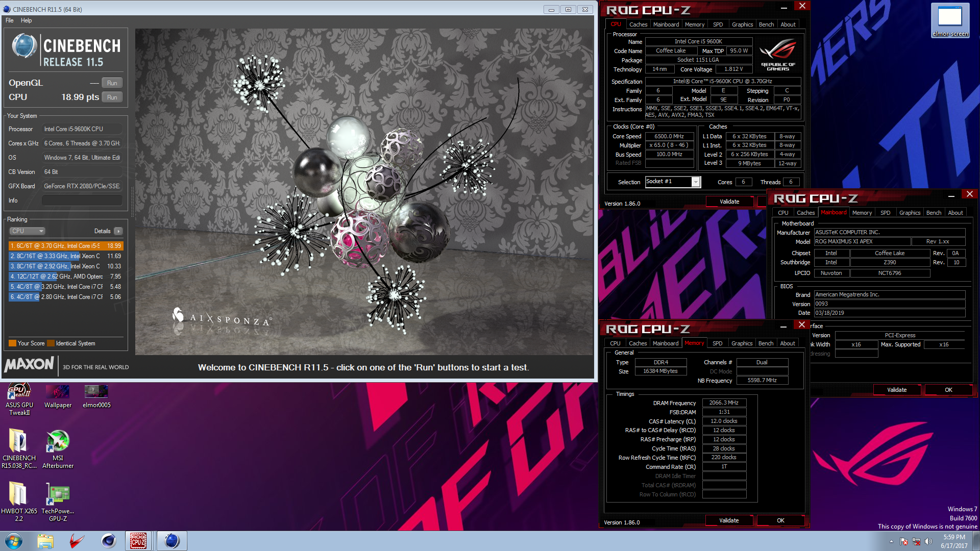The height and width of the screenshot is (551, 980).
Task: Click Validate in top CPU-Z window
Action: (729, 202)
